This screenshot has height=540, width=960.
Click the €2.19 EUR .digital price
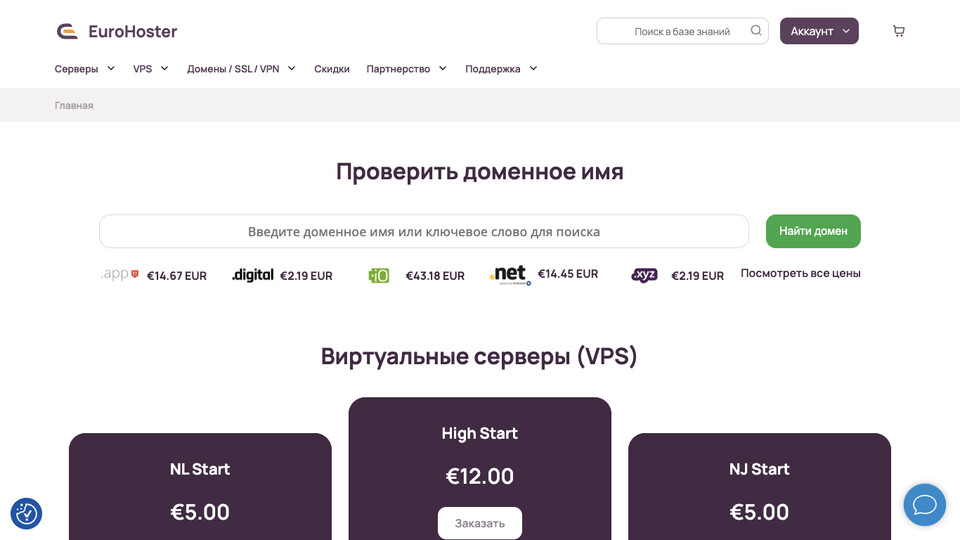point(306,276)
